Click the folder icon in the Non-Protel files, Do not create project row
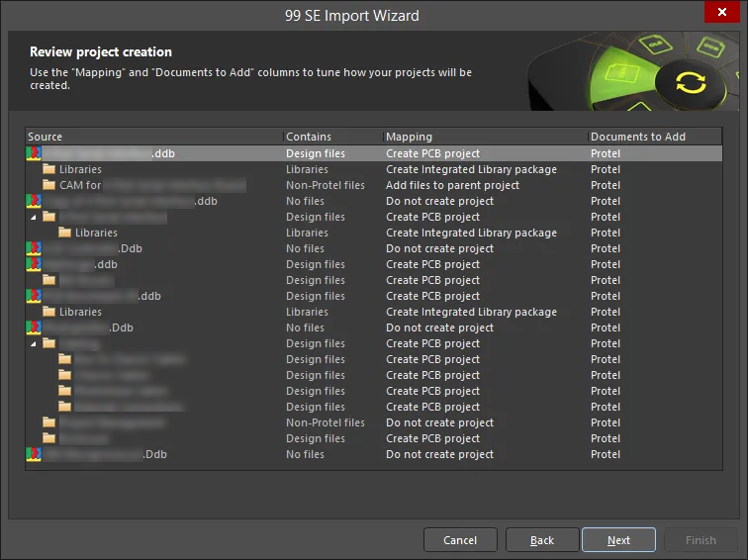This screenshot has width=748, height=560. (49, 422)
